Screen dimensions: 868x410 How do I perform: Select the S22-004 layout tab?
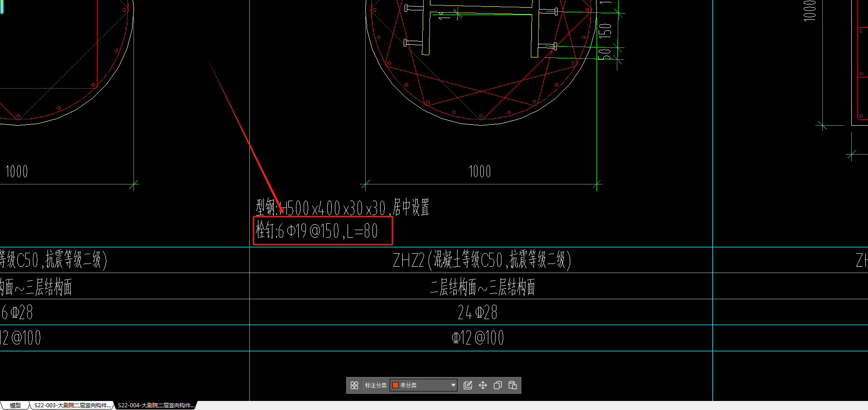point(156,405)
